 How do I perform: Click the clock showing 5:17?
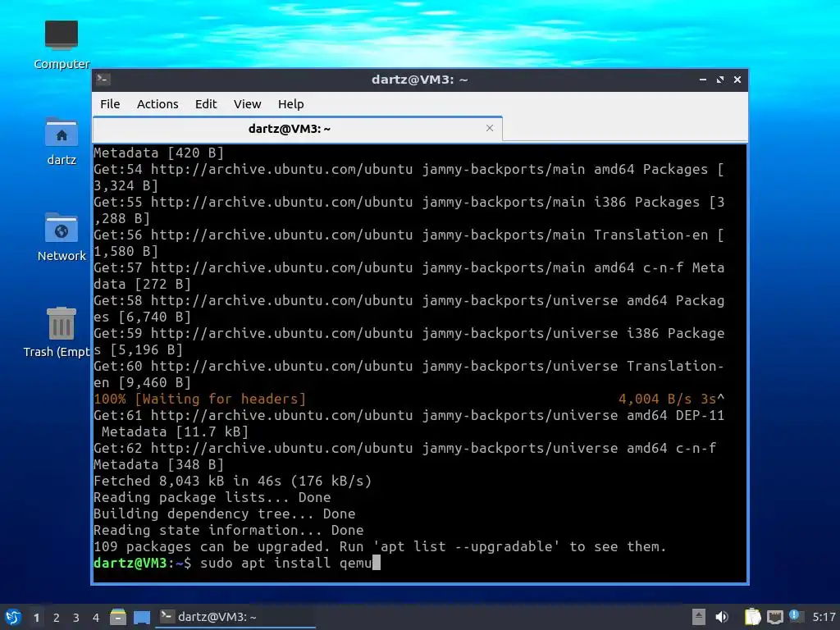coord(824,617)
